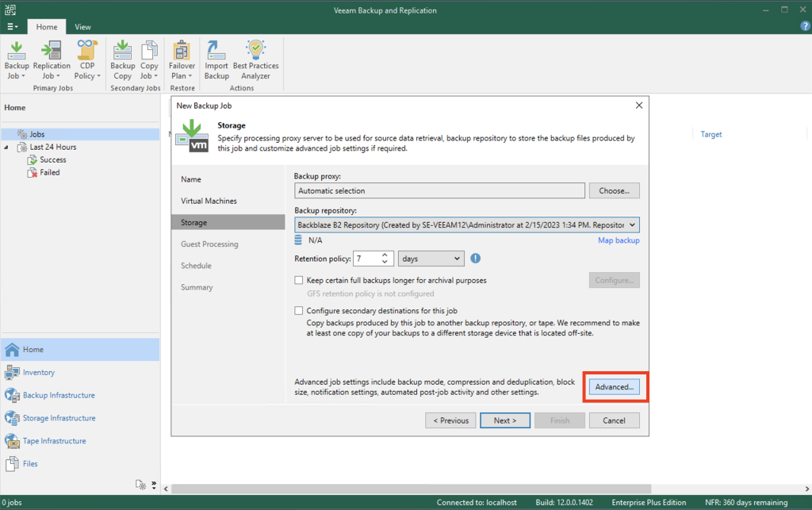
Task: Check Configure secondary destinations for this job
Action: point(299,311)
